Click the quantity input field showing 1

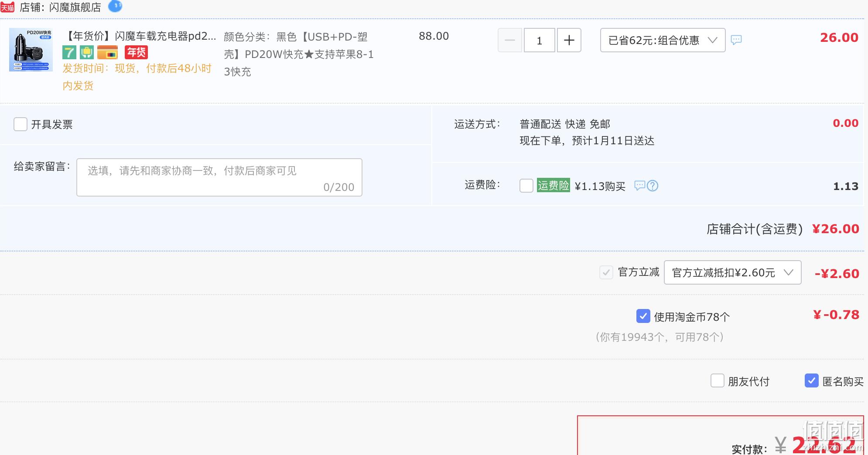pyautogui.click(x=540, y=40)
